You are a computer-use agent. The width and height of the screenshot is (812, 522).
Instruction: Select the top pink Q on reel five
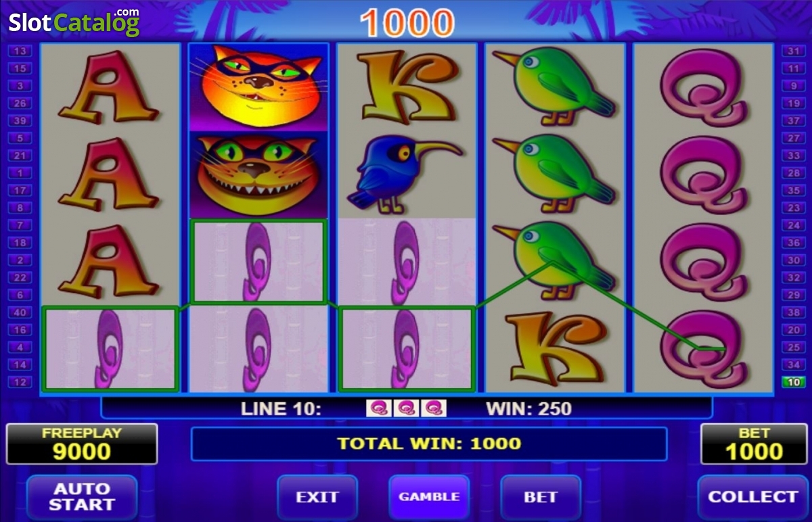coord(704,87)
